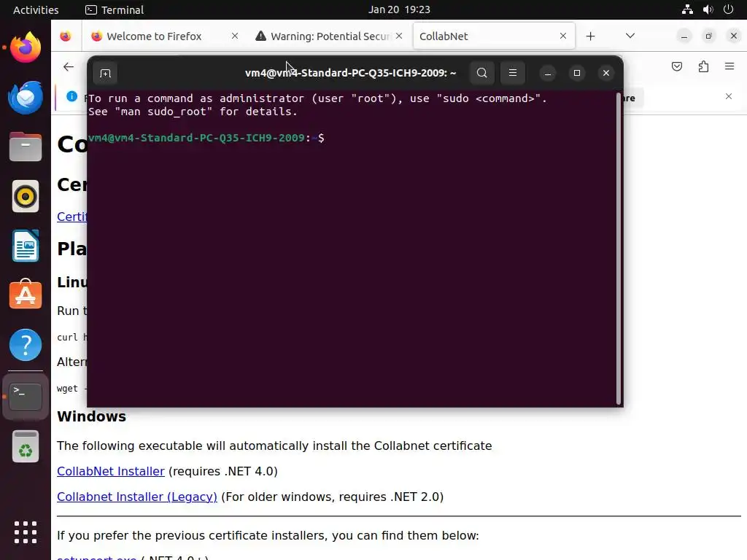Open Terminal hamburger menu

coord(513,73)
